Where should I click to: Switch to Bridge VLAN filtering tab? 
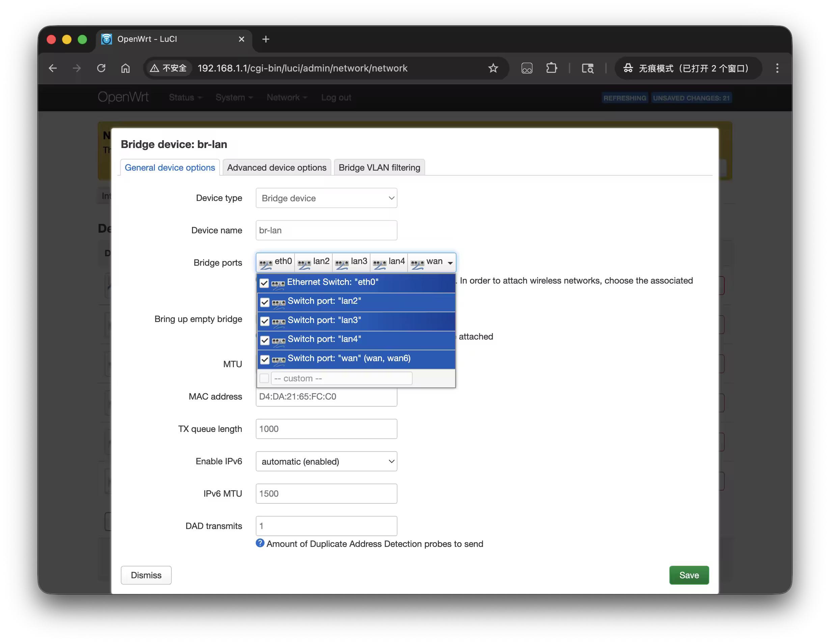pos(379,168)
